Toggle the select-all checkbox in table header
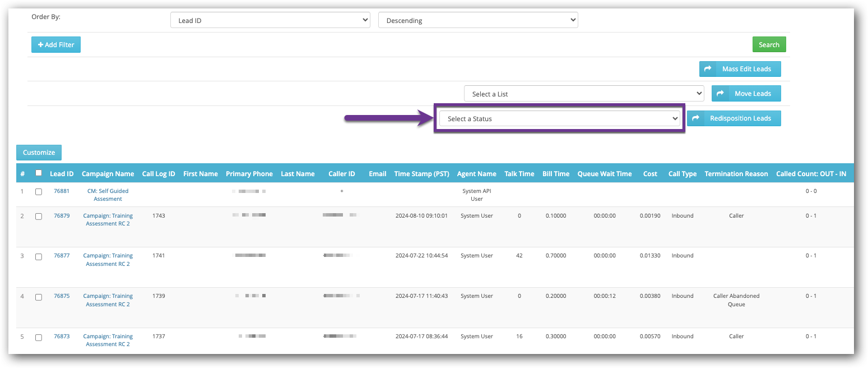Screen dimensions: 868x368 pos(39,173)
